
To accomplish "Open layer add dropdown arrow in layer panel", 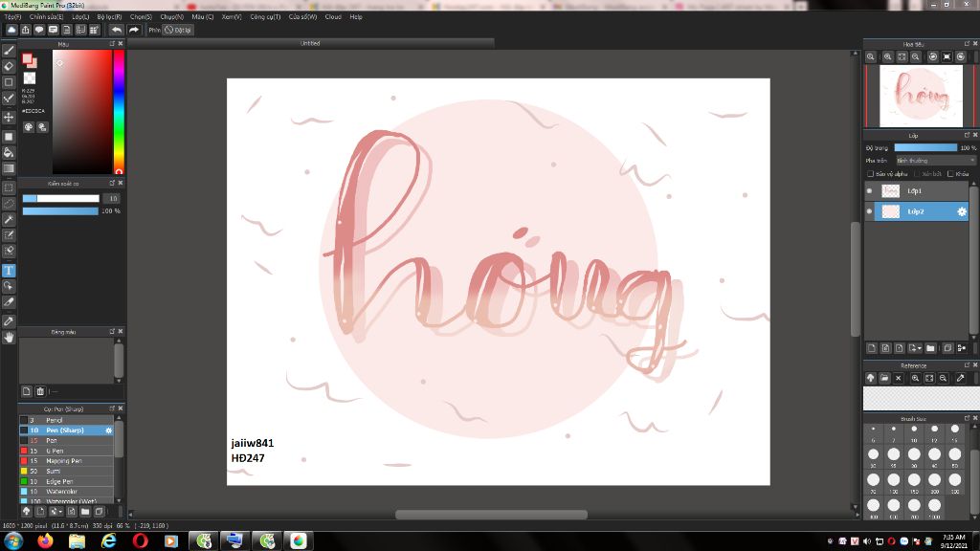I will click(x=920, y=348).
